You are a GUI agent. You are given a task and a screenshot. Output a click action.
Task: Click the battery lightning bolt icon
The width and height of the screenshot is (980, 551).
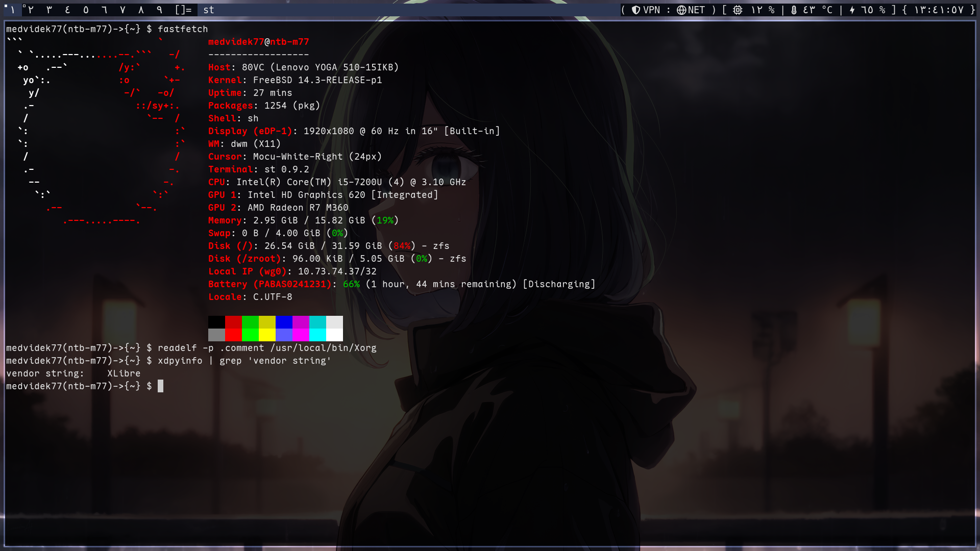tap(852, 10)
